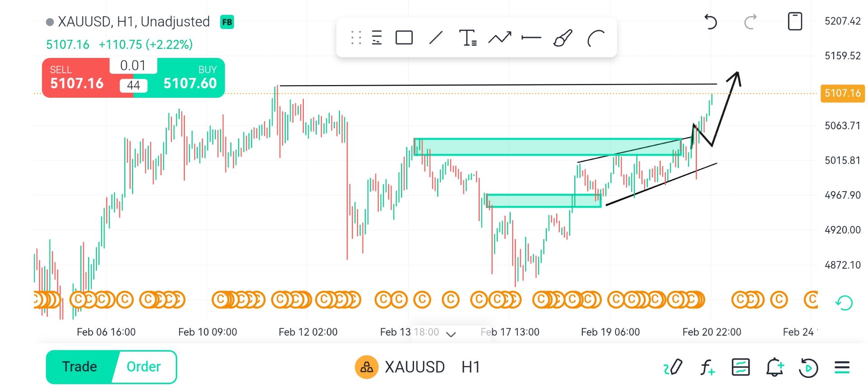The height and width of the screenshot is (391, 868).
Task: Select the trend line tool
Action: point(435,38)
